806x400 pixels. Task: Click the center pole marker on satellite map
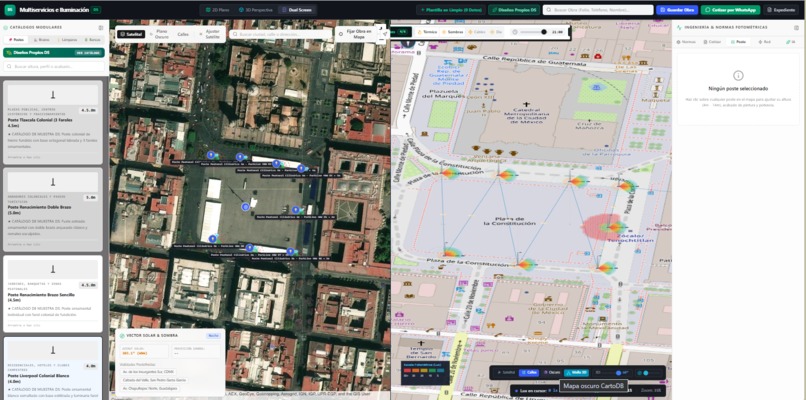point(245,207)
